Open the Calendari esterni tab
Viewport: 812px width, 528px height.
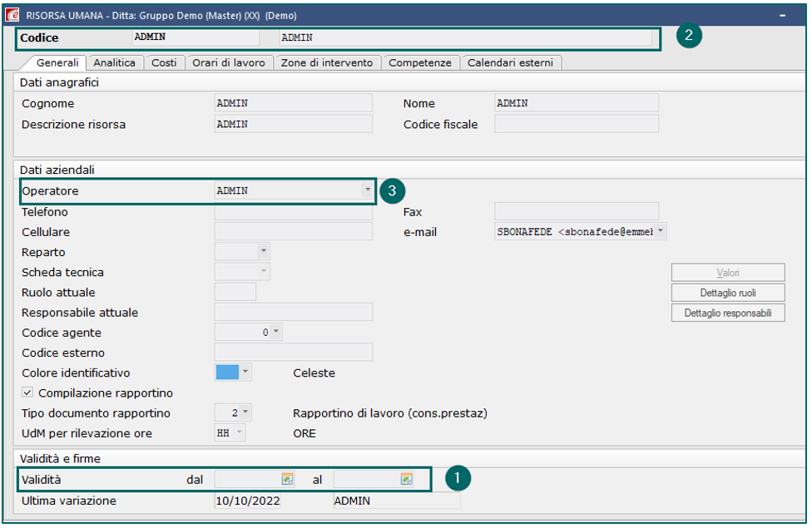click(x=510, y=62)
